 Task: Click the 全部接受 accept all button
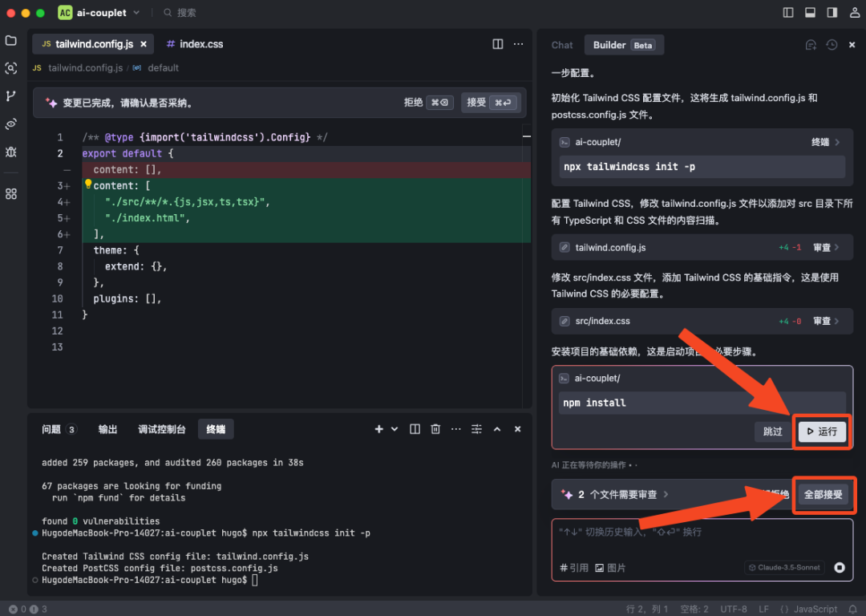point(823,494)
